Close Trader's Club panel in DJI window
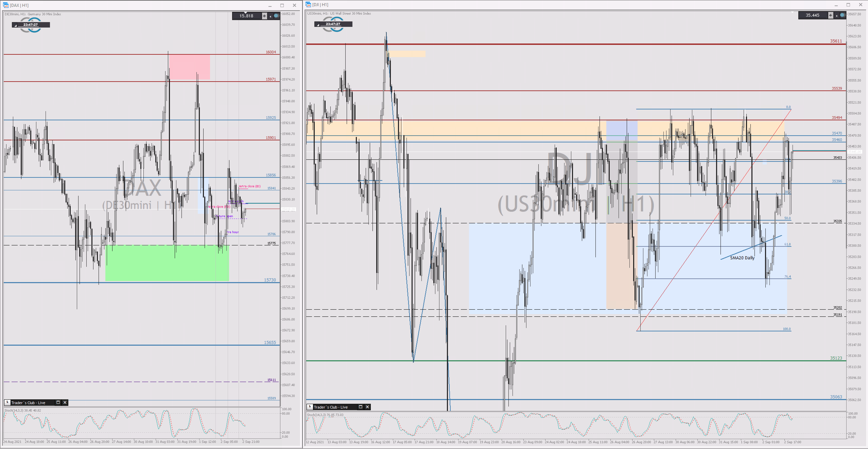 pos(368,407)
